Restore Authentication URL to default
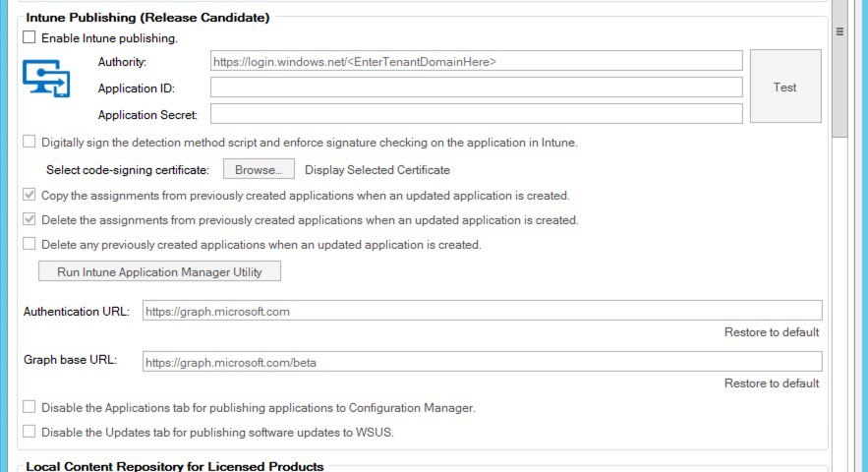This screenshot has width=868, height=472. (x=772, y=331)
